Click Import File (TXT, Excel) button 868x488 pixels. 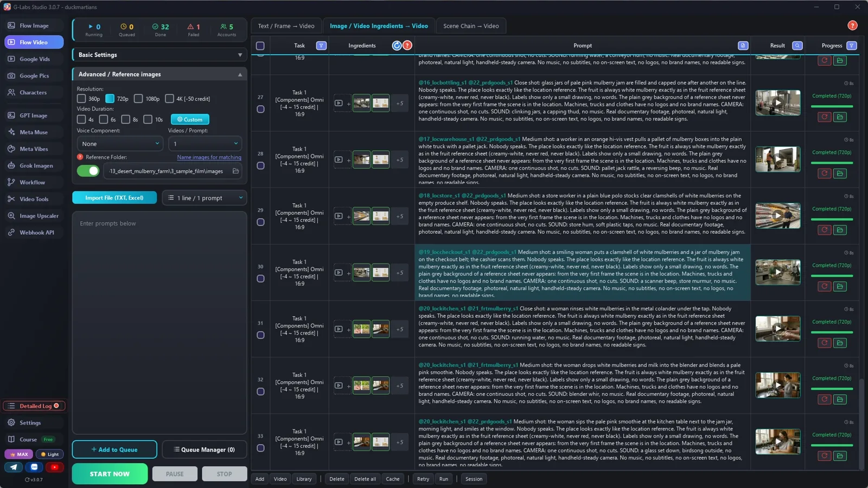click(x=114, y=198)
